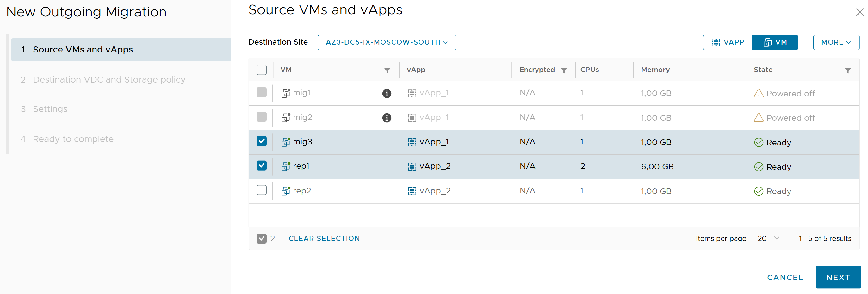Click the vApp_2 icon in rep1 row
The width and height of the screenshot is (868, 294).
(412, 167)
